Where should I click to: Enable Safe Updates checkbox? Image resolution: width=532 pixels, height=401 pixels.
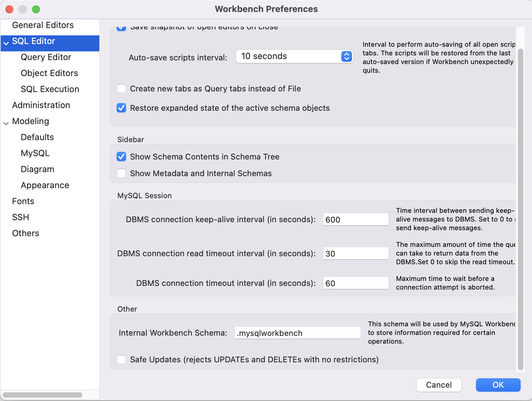tap(121, 359)
